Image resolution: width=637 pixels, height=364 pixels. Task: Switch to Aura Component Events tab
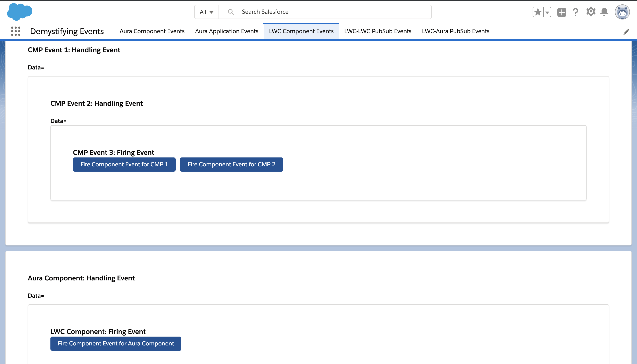152,31
